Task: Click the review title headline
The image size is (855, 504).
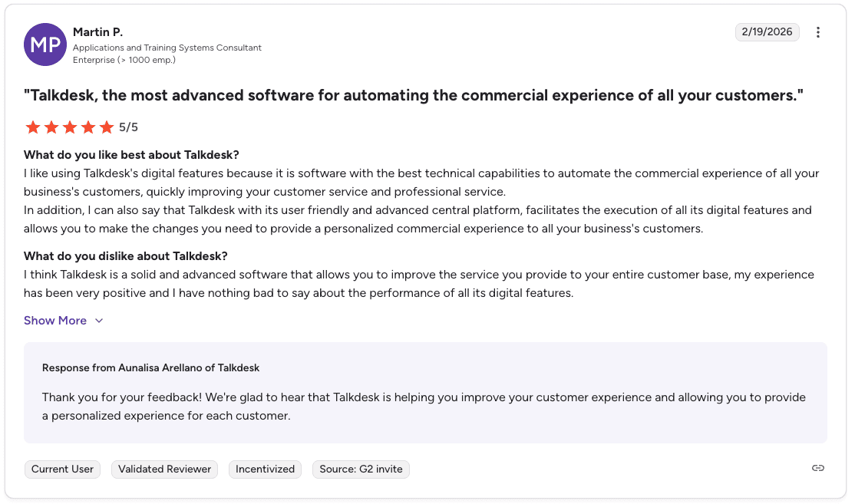Action: coord(413,96)
